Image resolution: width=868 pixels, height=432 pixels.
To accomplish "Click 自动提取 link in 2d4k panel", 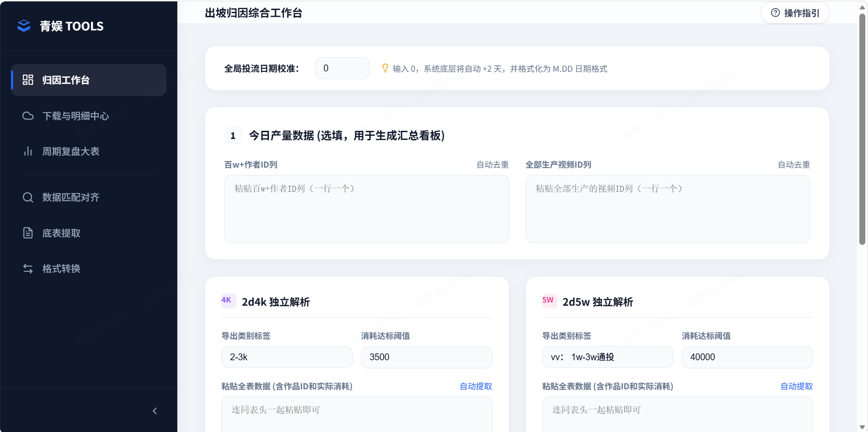I will tap(476, 386).
